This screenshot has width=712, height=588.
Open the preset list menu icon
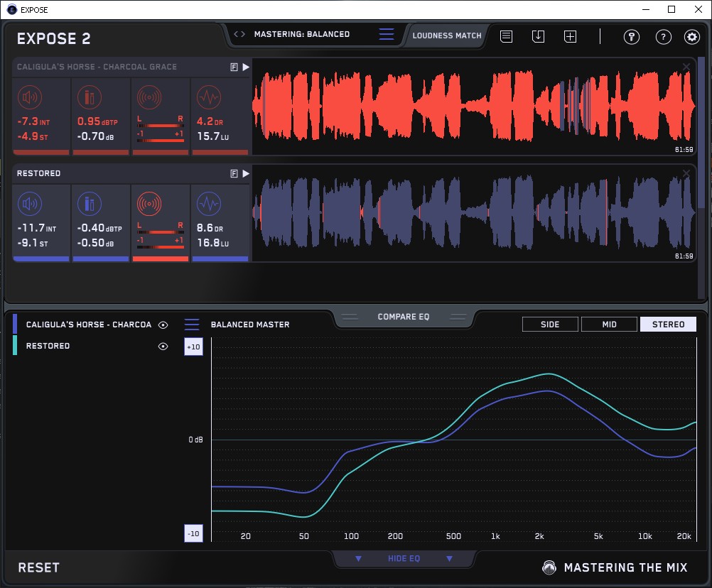pyautogui.click(x=387, y=34)
